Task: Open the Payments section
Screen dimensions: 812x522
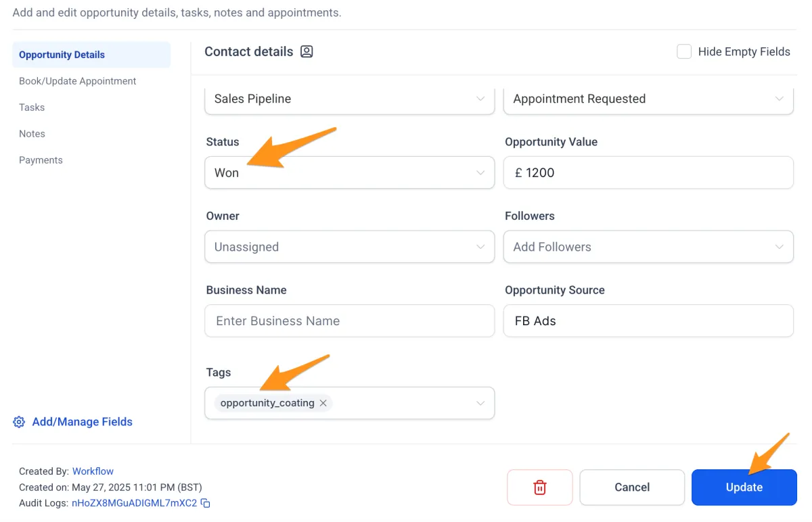Action: point(41,160)
